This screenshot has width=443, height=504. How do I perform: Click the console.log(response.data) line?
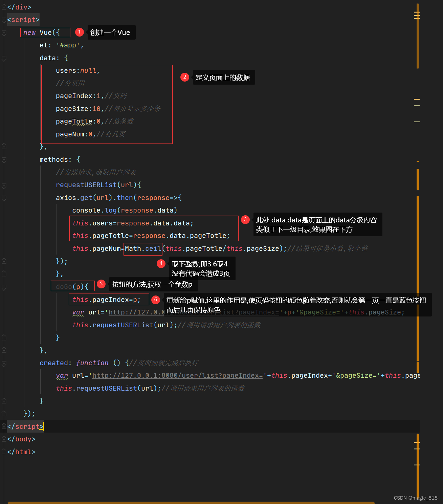tap(125, 211)
